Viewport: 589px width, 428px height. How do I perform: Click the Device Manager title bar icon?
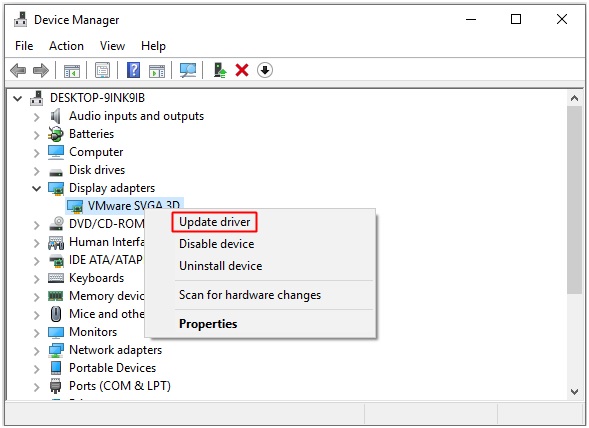pyautogui.click(x=21, y=20)
